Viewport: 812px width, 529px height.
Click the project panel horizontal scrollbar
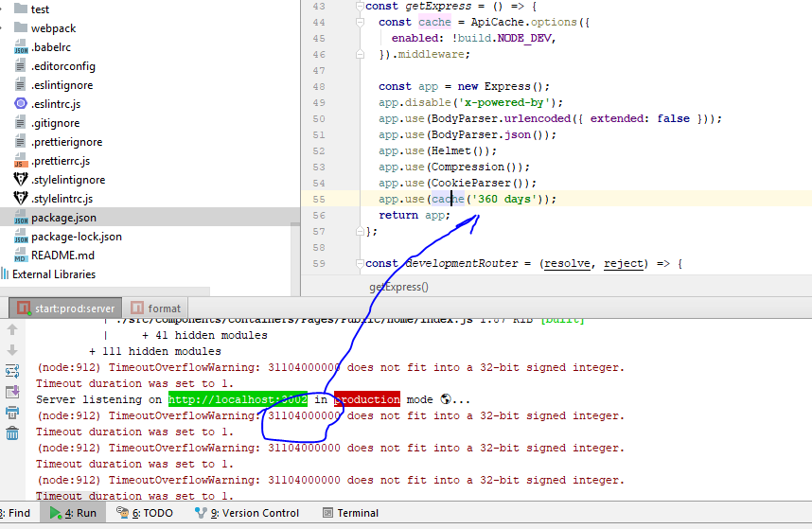105,291
